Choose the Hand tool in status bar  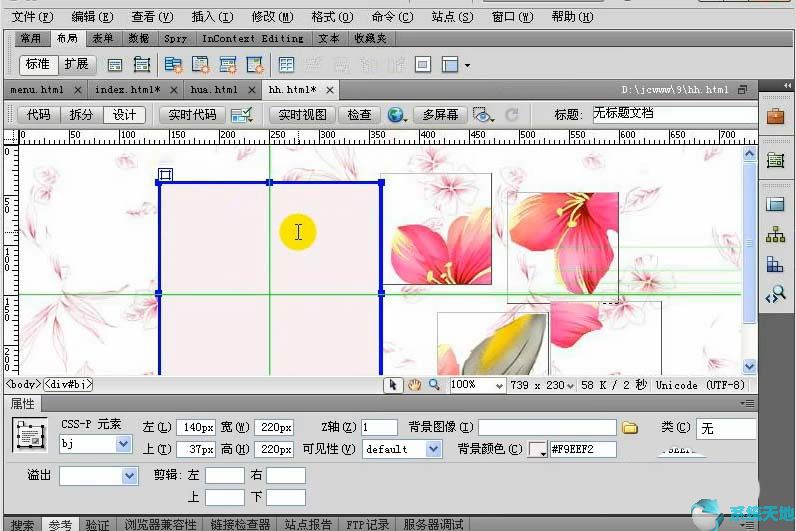[x=414, y=385]
